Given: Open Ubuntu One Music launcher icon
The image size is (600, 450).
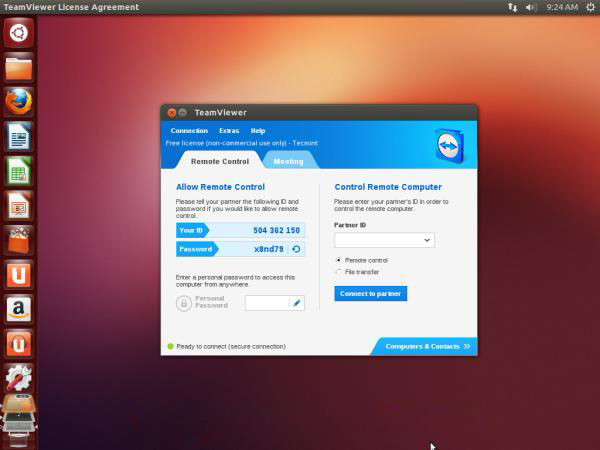Looking at the screenshot, I should coord(19,344).
